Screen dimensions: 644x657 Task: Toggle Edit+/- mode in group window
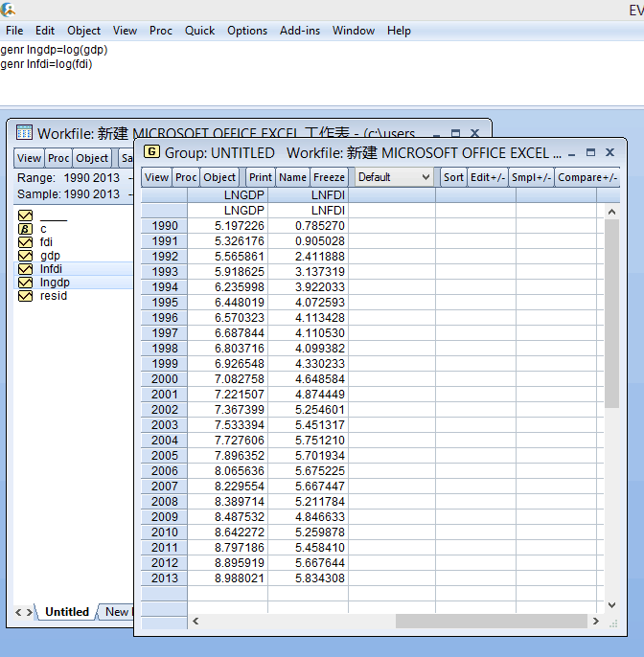coord(487,177)
